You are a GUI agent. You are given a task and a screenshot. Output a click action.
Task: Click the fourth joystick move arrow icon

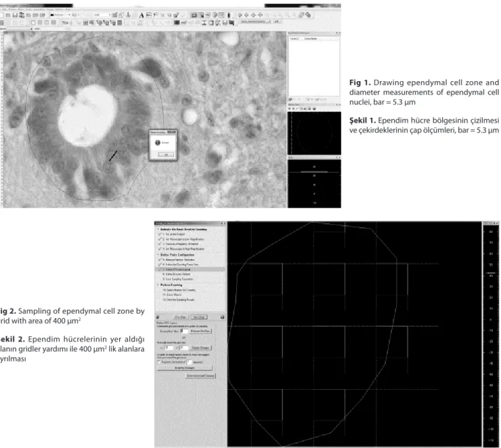(x=261, y=15)
